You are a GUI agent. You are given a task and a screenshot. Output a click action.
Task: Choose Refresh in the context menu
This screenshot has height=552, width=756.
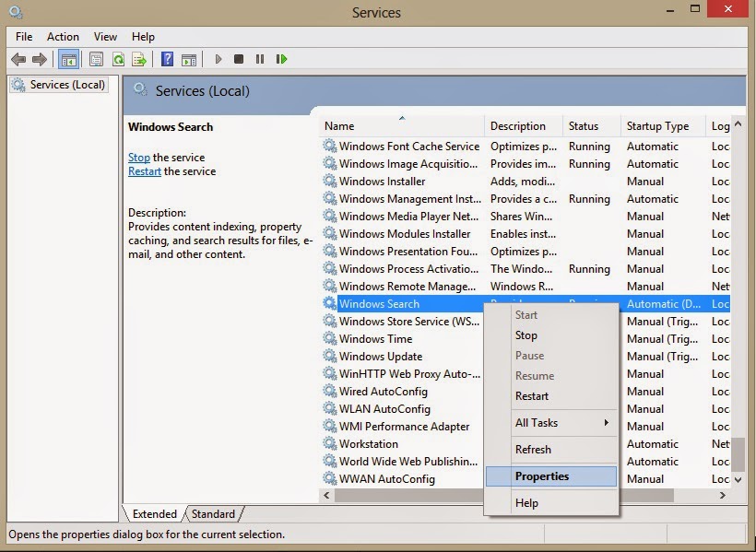click(x=551, y=450)
